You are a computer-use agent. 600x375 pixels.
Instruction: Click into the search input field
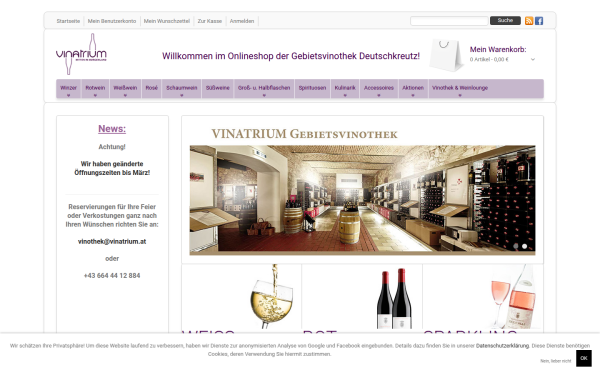(449, 21)
